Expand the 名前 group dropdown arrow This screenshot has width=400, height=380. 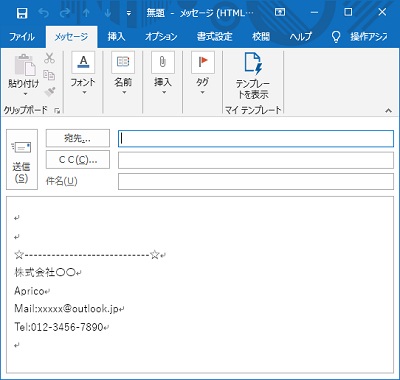pyautogui.click(x=124, y=92)
